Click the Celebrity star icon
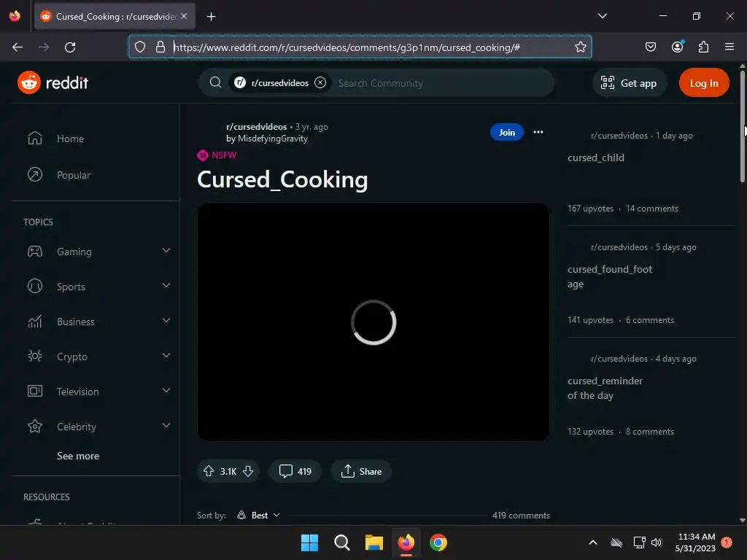 (35, 426)
